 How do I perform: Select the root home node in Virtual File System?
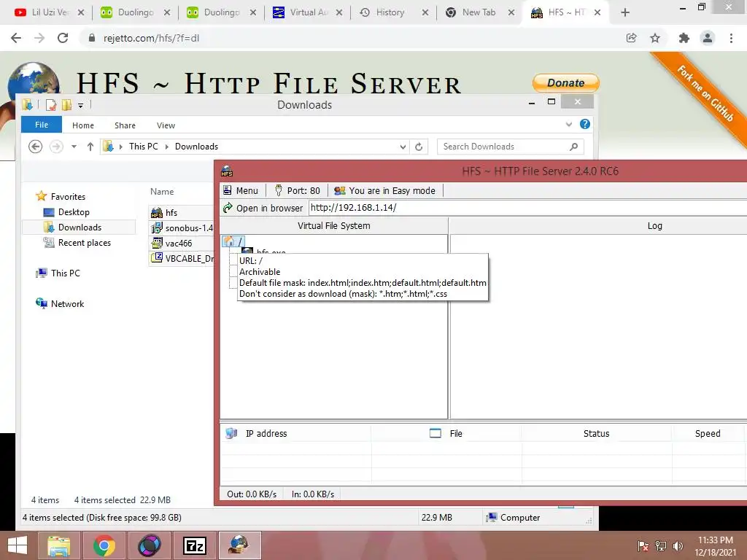tap(233, 241)
